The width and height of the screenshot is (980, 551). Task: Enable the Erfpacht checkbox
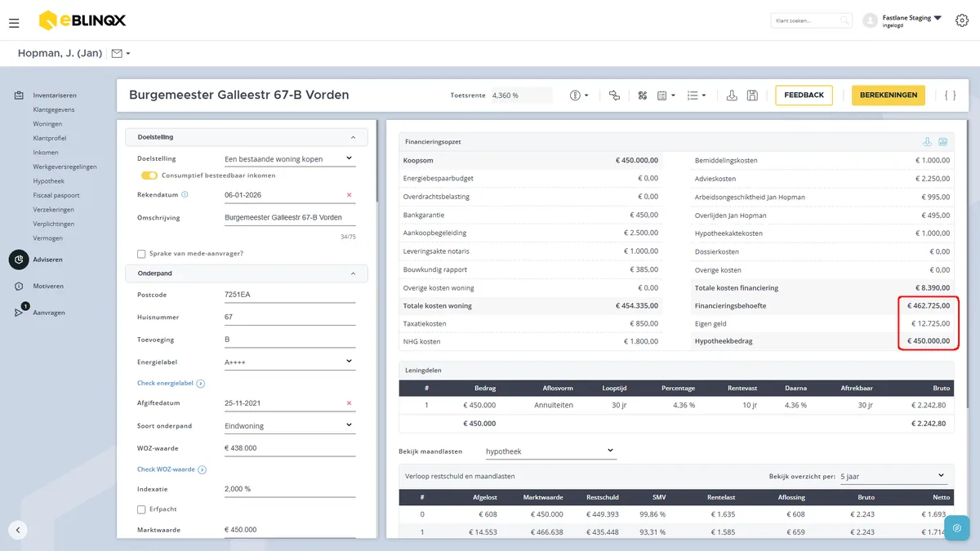tap(141, 509)
